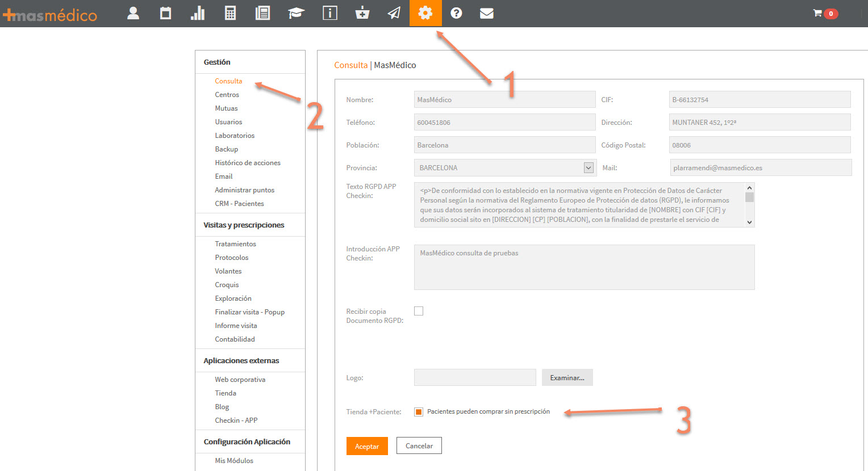This screenshot has height=471, width=868.
Task: Open Mis Módulos menu item
Action: point(234,461)
